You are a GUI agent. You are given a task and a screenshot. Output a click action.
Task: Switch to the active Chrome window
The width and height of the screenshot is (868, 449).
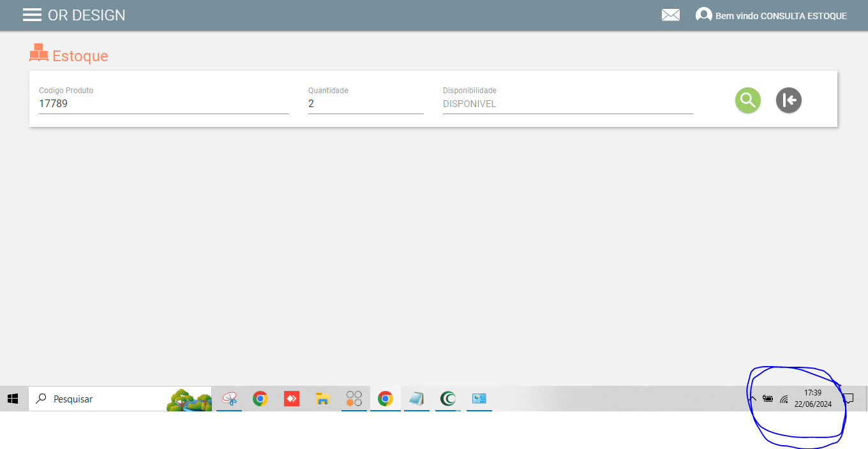(385, 399)
